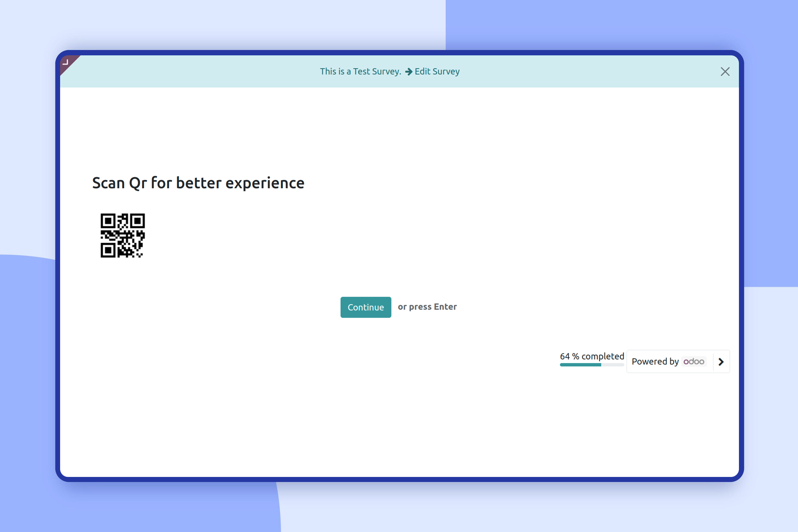Click 'Scan Qr for better experience' heading
Viewport: 798px width, 532px height.
pos(198,183)
